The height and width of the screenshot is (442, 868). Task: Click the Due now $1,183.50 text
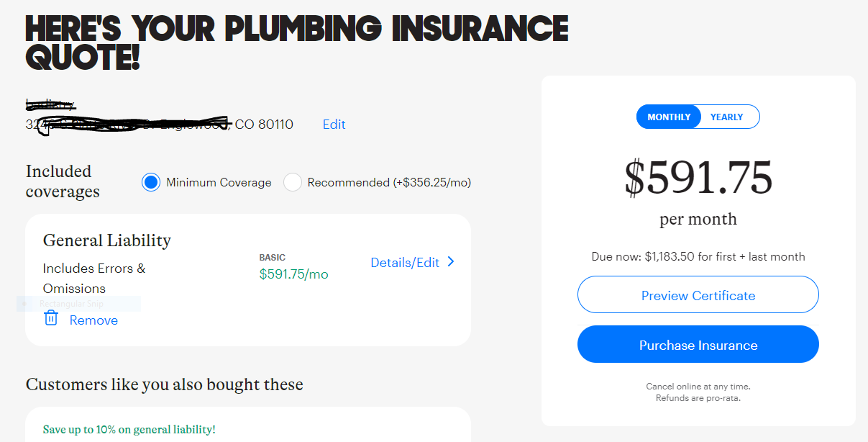(x=698, y=257)
